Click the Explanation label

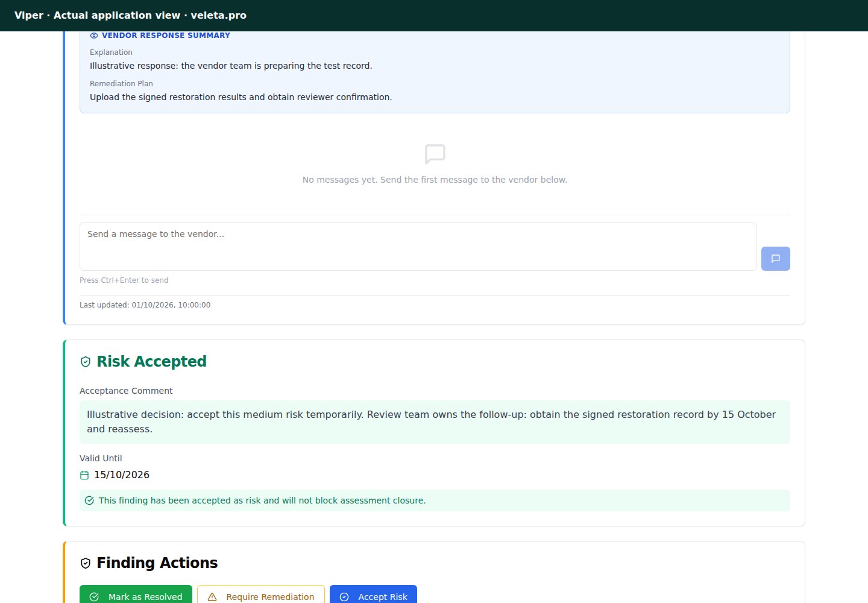(111, 52)
